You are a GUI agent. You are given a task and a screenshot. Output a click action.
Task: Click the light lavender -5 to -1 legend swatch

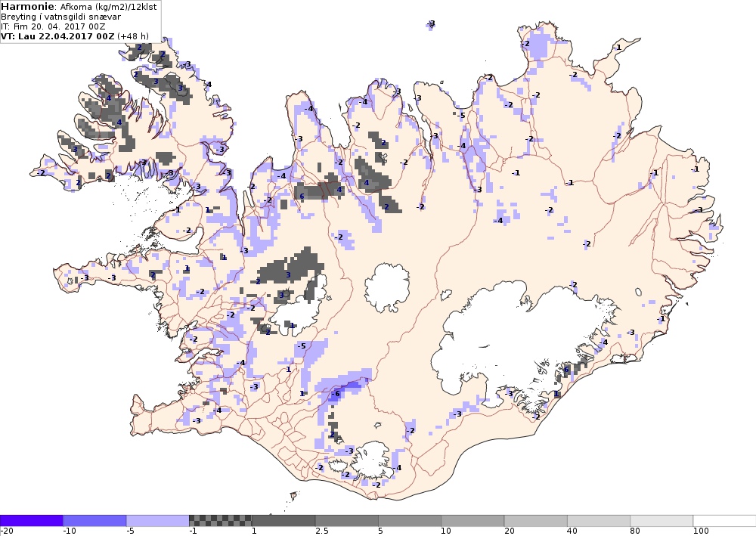[158, 521]
